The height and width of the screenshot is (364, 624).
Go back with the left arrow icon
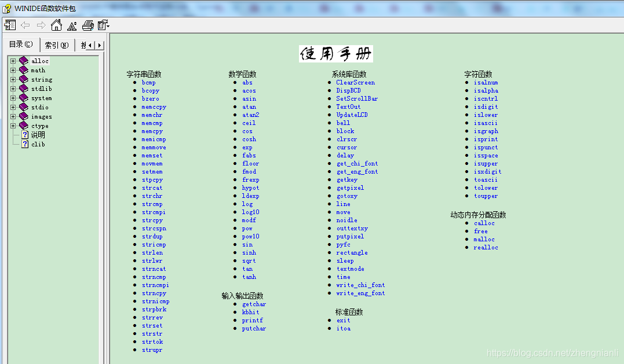[x=25, y=25]
